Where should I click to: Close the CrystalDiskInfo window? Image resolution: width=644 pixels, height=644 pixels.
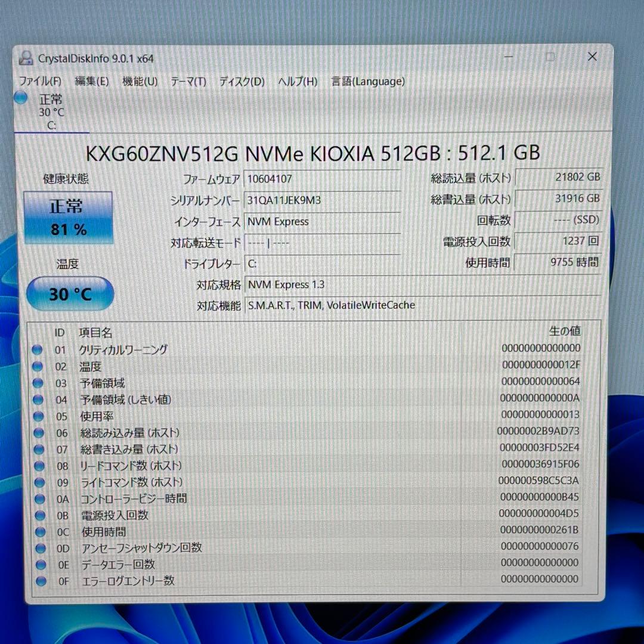coord(592,57)
